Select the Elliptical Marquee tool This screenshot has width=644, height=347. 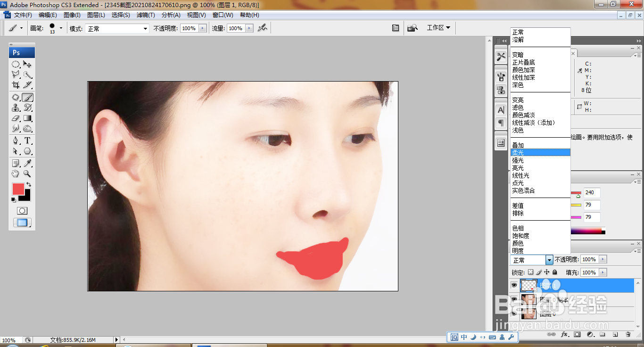[16, 64]
